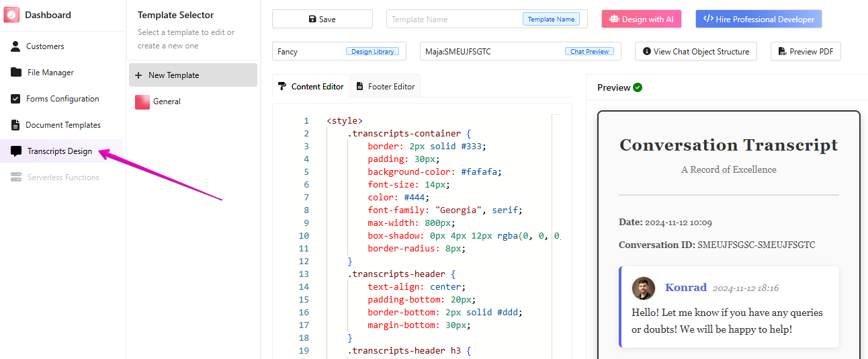Open the File Manager section
Image resolution: width=868 pixels, height=359 pixels.
click(50, 73)
